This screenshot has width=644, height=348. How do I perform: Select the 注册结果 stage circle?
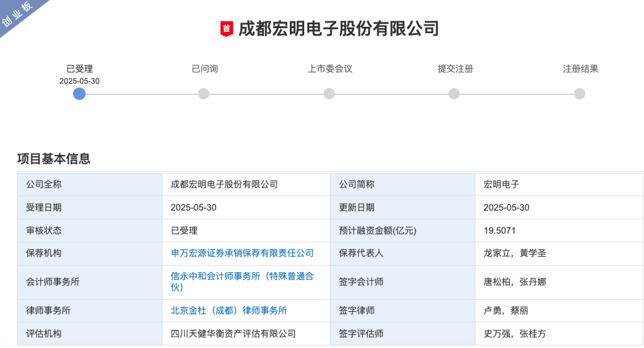point(580,94)
